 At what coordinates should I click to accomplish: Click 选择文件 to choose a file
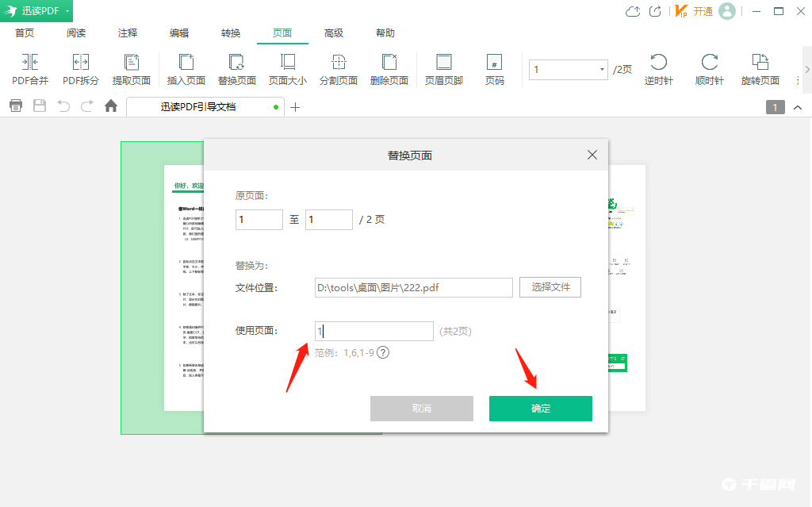(x=550, y=287)
